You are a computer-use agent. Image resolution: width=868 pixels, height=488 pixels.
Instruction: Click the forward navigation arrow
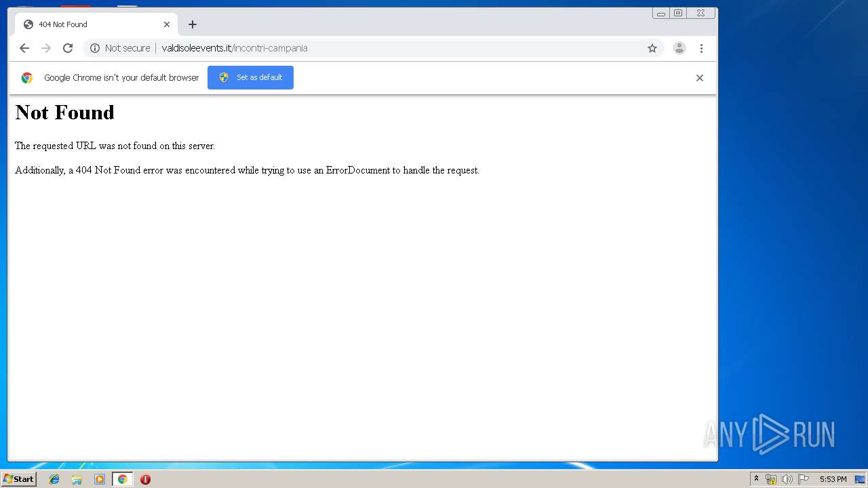[x=46, y=48]
